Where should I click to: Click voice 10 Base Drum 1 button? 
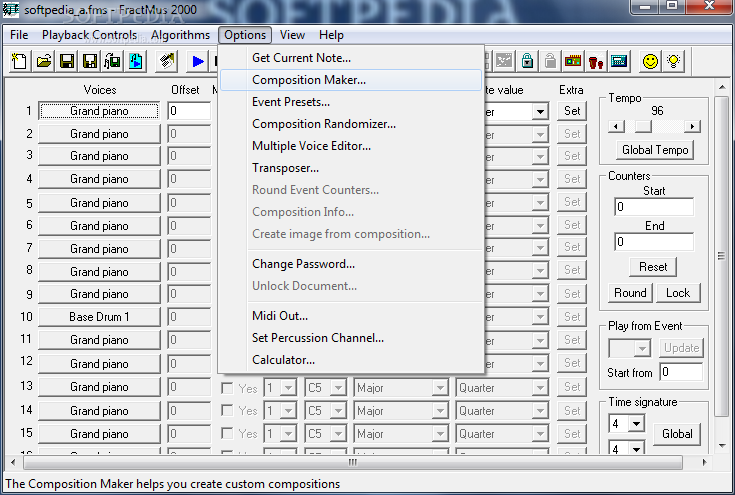[99, 317]
